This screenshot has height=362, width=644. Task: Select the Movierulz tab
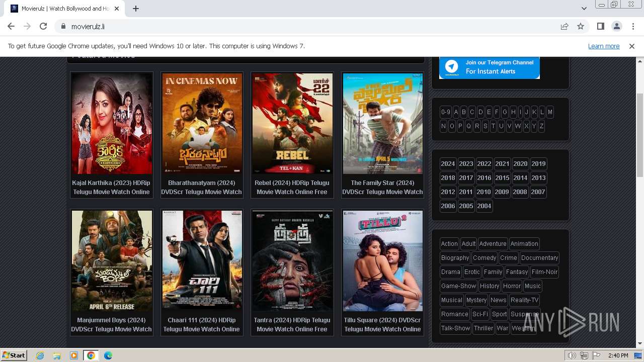[65, 9]
